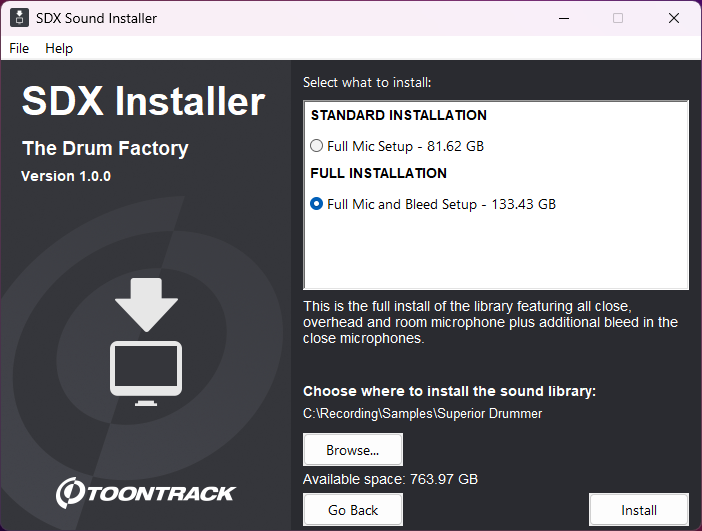Image resolution: width=702 pixels, height=531 pixels.
Task: Click The Drum Factory title text
Action: click(x=105, y=148)
